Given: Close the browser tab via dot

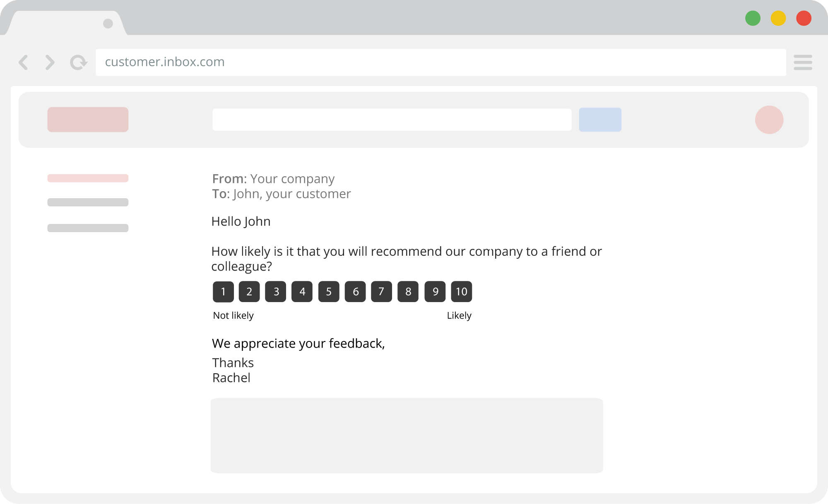Looking at the screenshot, I should [108, 24].
